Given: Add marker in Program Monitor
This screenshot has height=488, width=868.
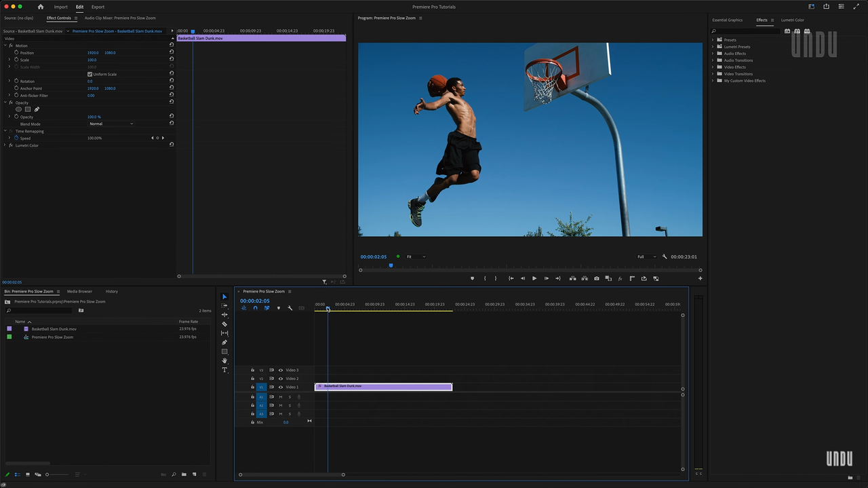Looking at the screenshot, I should tap(473, 278).
